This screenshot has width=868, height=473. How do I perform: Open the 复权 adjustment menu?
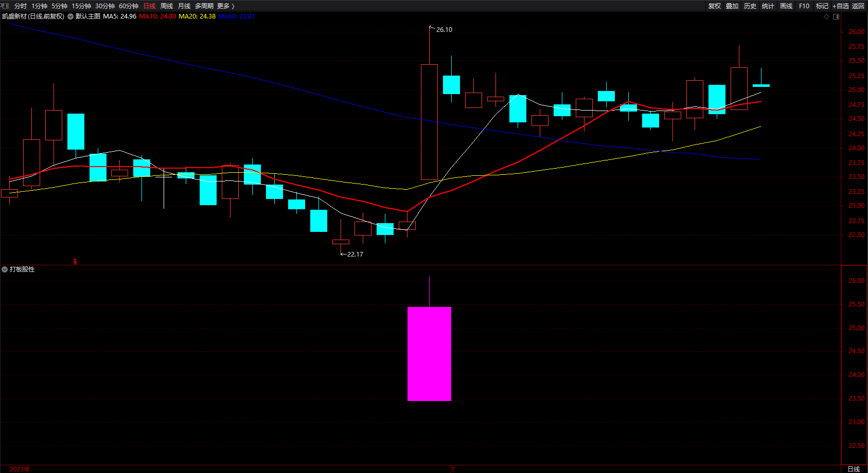tap(715, 6)
